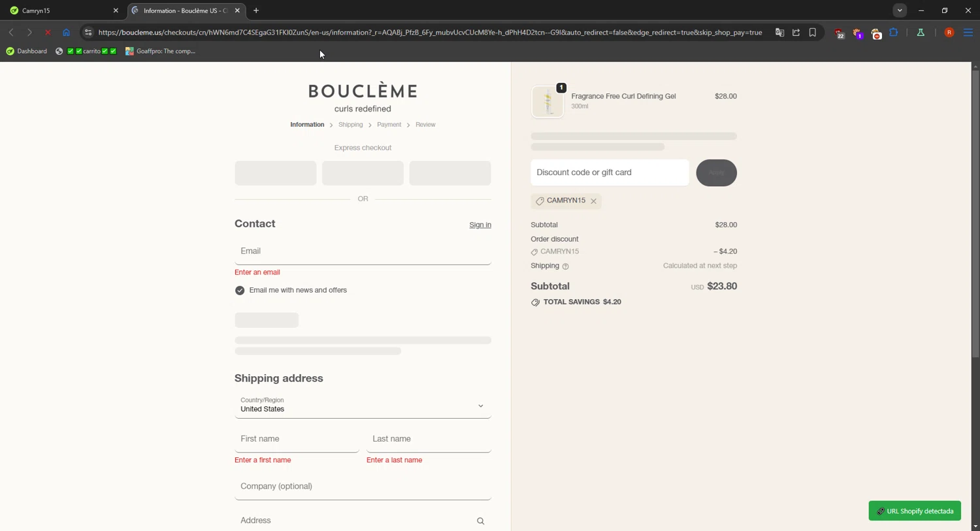Focus the Email input field

click(363, 251)
